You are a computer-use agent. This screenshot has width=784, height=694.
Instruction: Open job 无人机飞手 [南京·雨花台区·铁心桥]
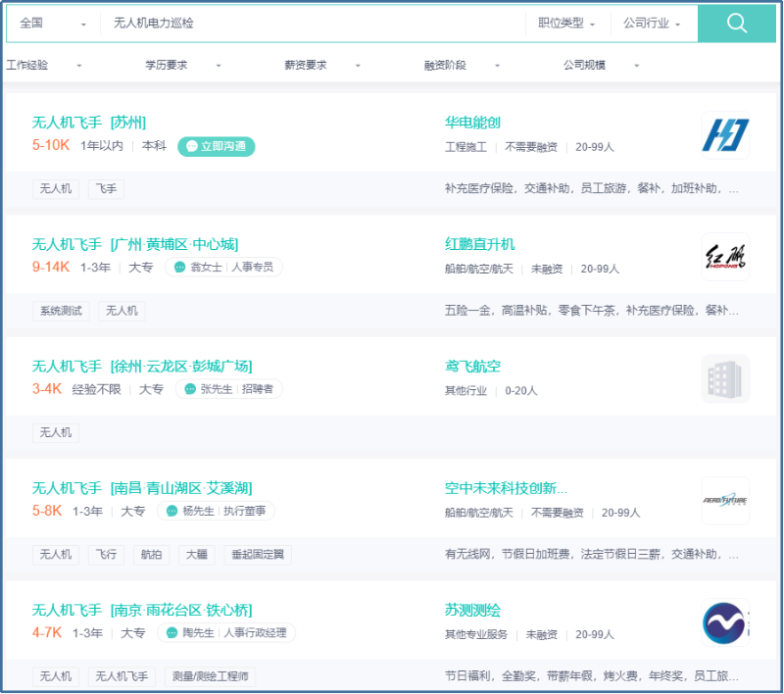142,611
